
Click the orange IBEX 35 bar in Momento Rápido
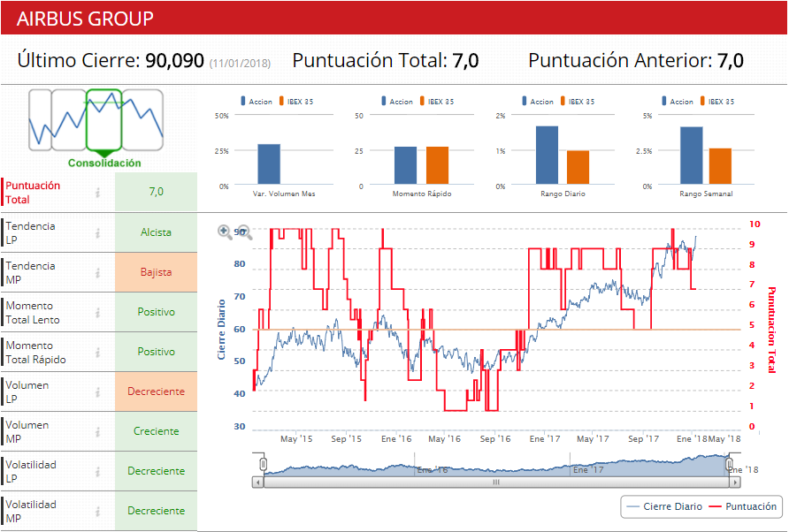pos(437,165)
